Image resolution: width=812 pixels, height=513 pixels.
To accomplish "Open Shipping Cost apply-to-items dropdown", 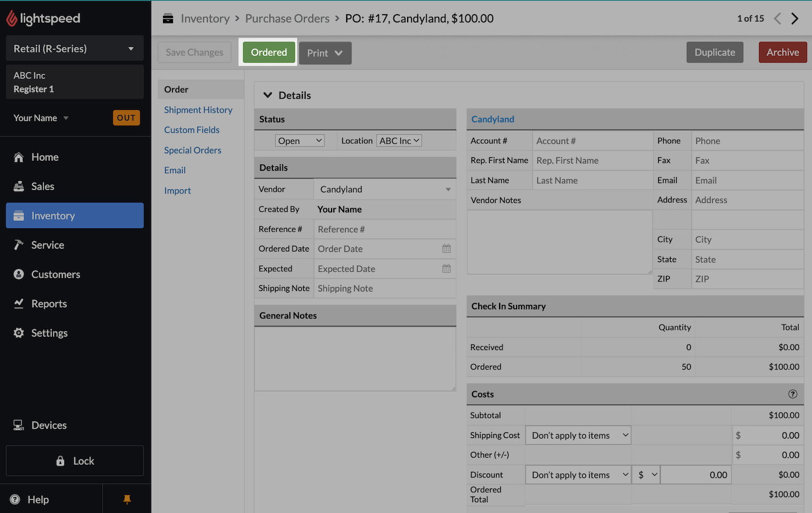I will point(578,435).
